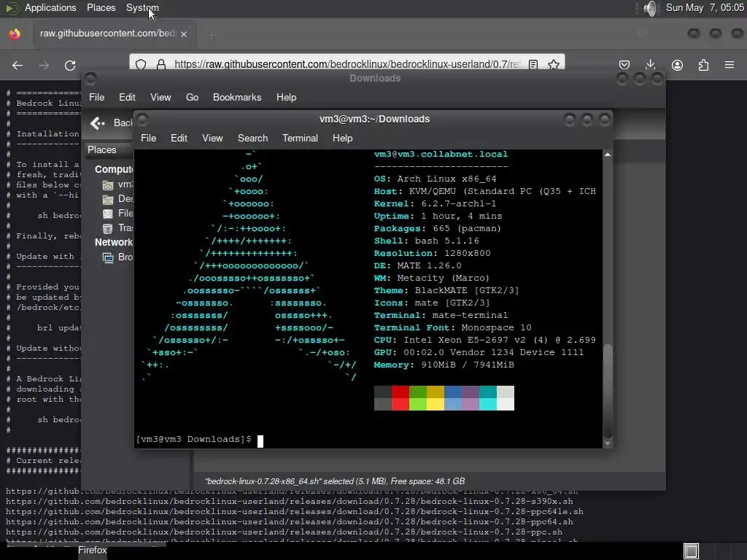This screenshot has height=560, width=747.
Task: Open View menu in the terminal window
Action: (212, 138)
